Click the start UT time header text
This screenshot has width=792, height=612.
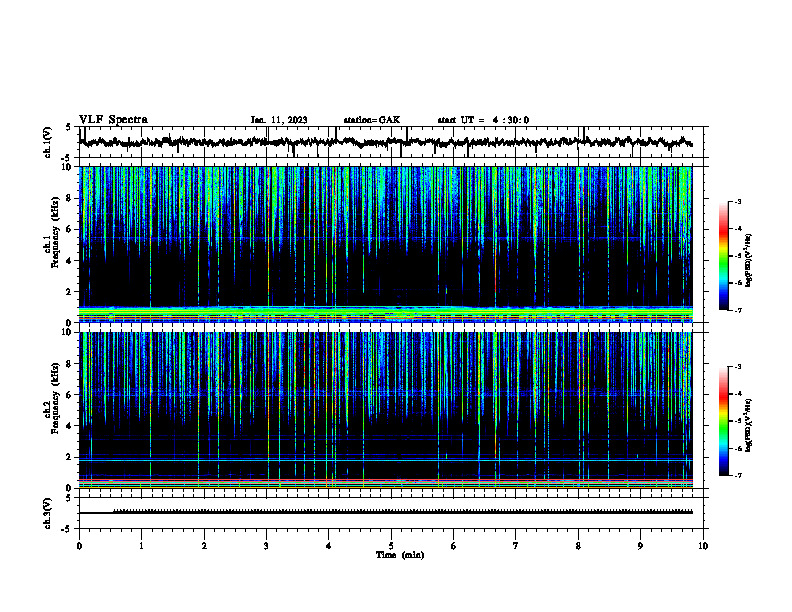point(483,120)
